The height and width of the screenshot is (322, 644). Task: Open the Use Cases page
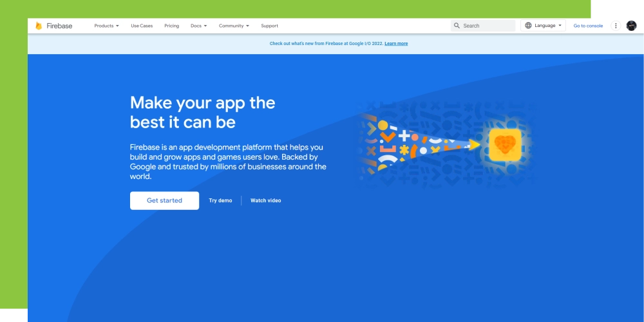(142, 26)
